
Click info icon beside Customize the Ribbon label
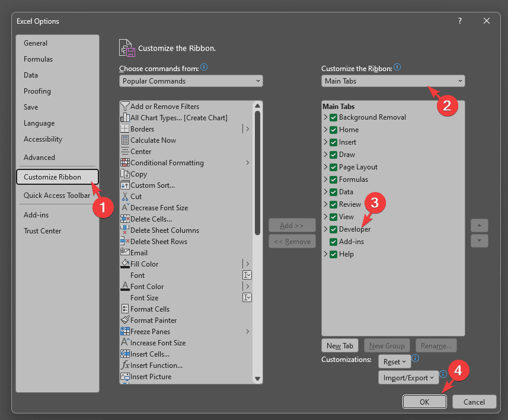coord(397,67)
